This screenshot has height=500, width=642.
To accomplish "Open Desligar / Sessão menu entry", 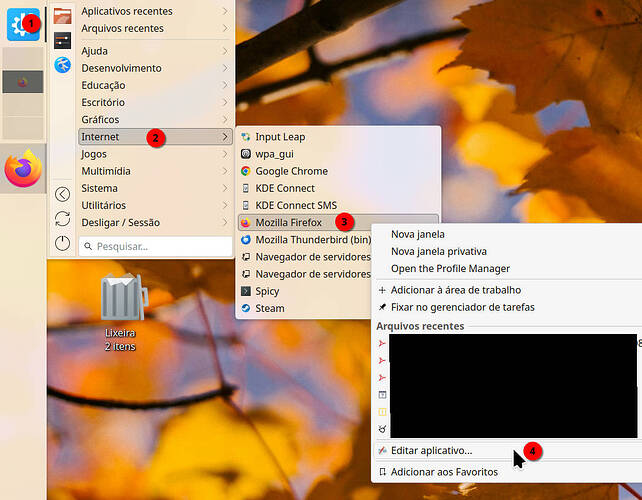I will [x=155, y=222].
